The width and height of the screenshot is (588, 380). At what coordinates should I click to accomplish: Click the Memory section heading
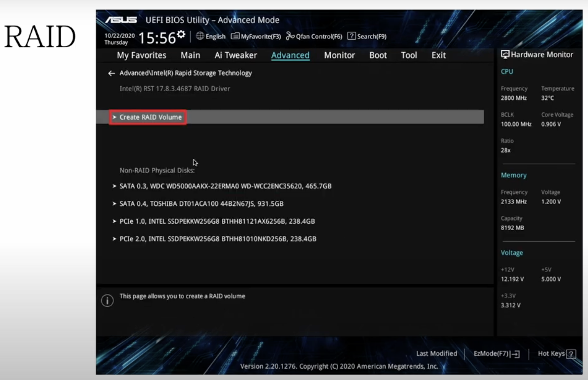[514, 175]
